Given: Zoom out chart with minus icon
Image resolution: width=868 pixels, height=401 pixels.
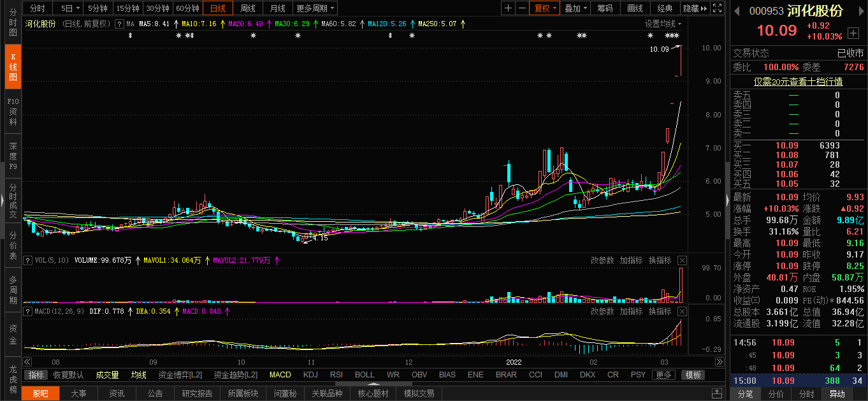Looking at the screenshot, I should (521, 8).
